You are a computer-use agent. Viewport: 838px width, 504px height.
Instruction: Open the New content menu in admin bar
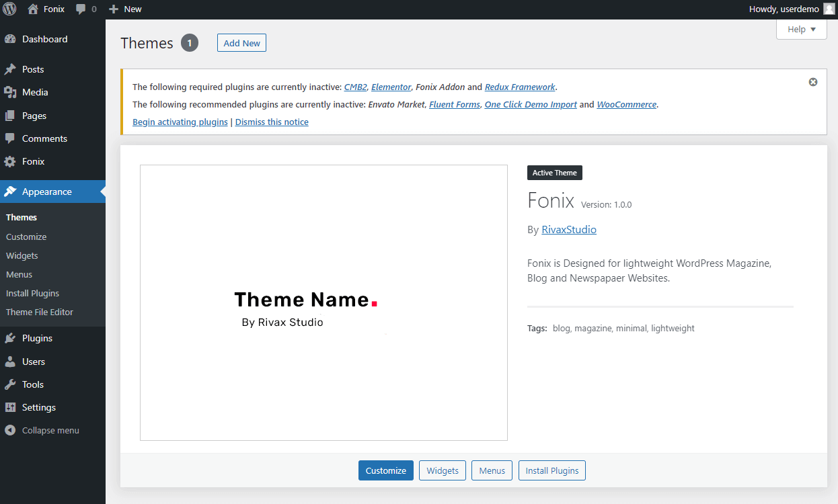coord(125,9)
